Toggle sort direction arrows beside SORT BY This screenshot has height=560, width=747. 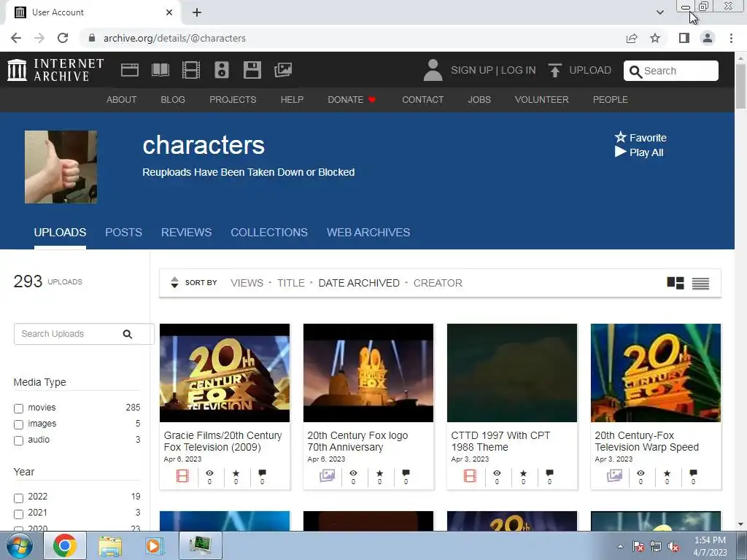point(174,282)
